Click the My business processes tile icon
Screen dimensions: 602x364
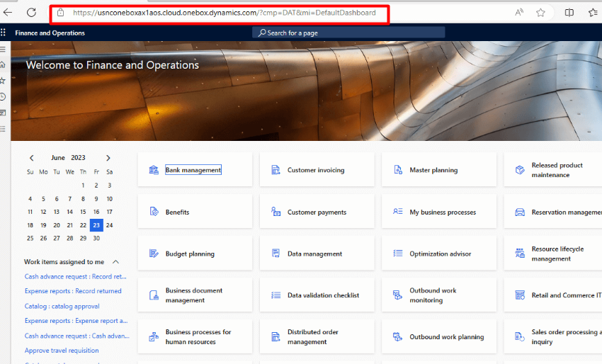tap(398, 212)
